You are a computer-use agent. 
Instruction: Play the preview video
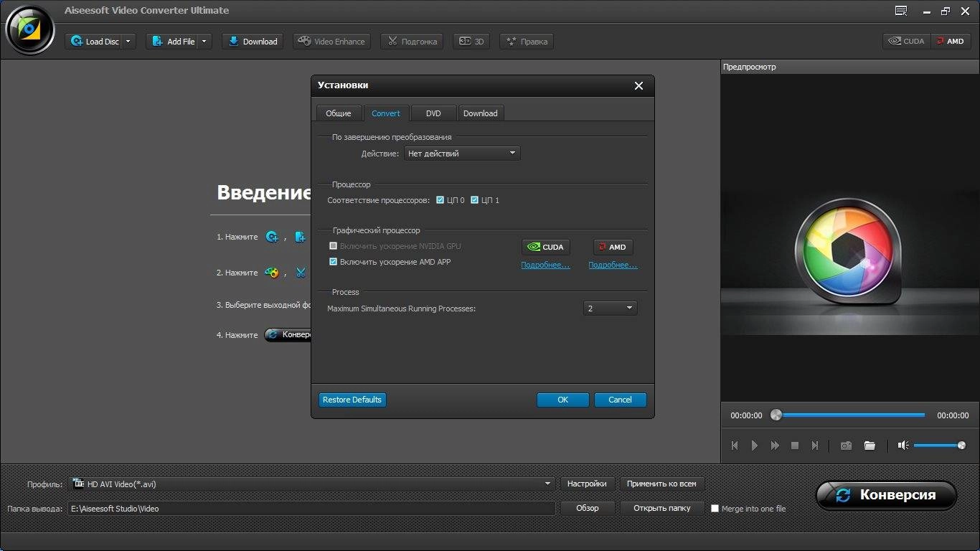[755, 446]
